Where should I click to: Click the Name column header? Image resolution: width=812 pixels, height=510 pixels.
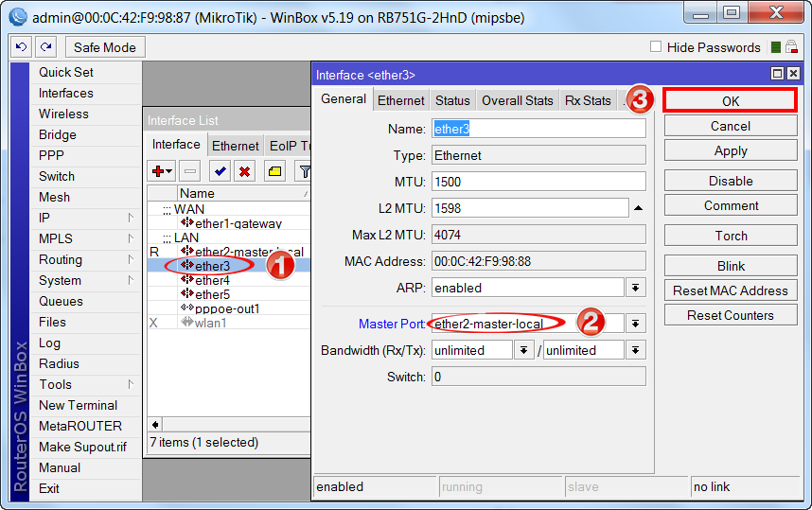pyautogui.click(x=243, y=193)
